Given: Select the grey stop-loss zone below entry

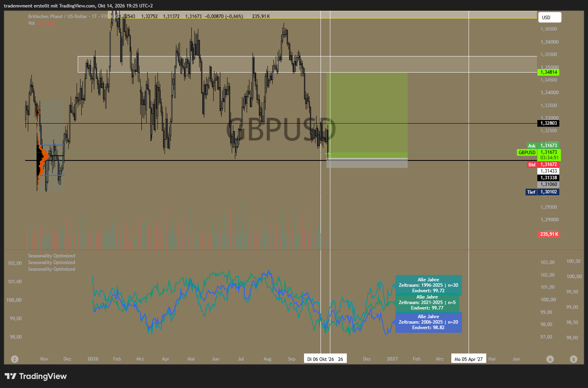Looking at the screenshot, I should coord(367,163).
